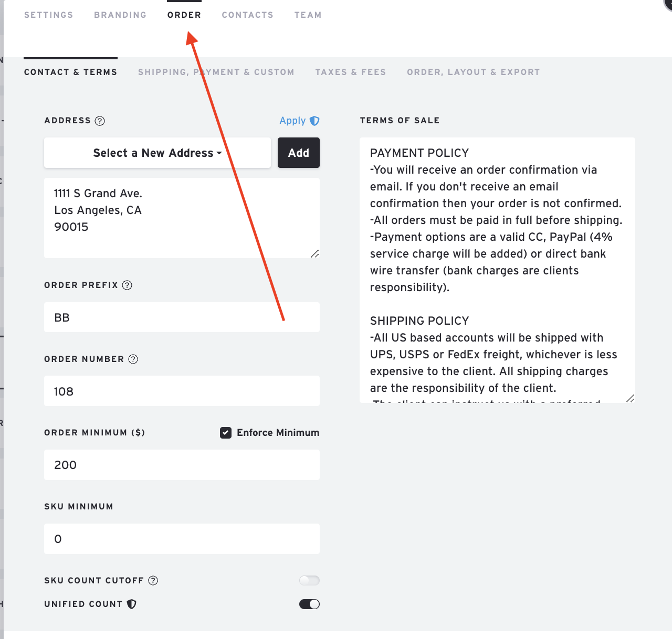
Task: Click the Order Number help icon
Action: tap(133, 359)
